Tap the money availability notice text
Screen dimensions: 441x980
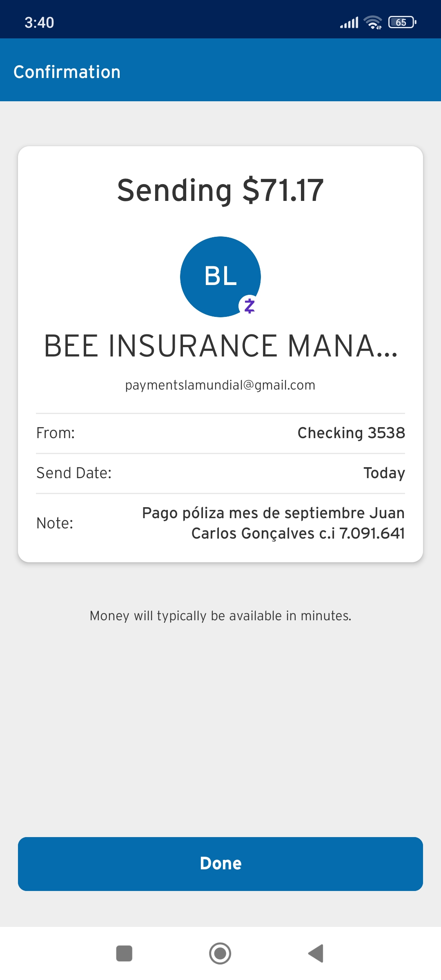(220, 616)
